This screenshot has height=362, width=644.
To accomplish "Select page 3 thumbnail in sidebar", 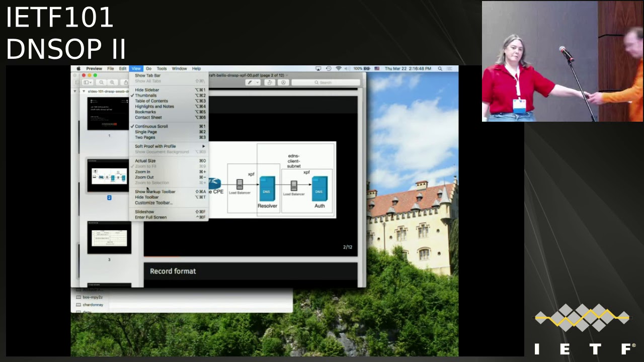I will 109,237.
